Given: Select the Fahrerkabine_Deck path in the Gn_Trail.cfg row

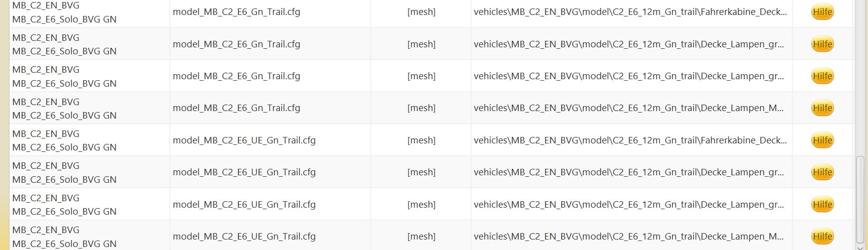Looking at the screenshot, I should coord(630,12).
